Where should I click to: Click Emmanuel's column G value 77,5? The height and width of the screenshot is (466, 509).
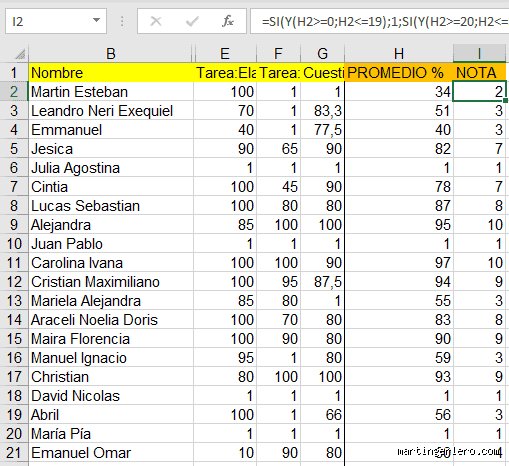coord(322,130)
